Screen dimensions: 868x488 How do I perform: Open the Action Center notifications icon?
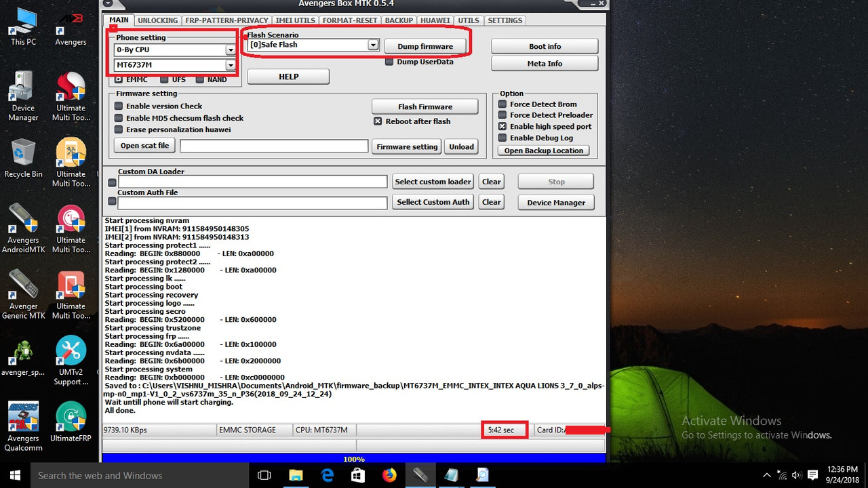pyautogui.click(x=812, y=475)
